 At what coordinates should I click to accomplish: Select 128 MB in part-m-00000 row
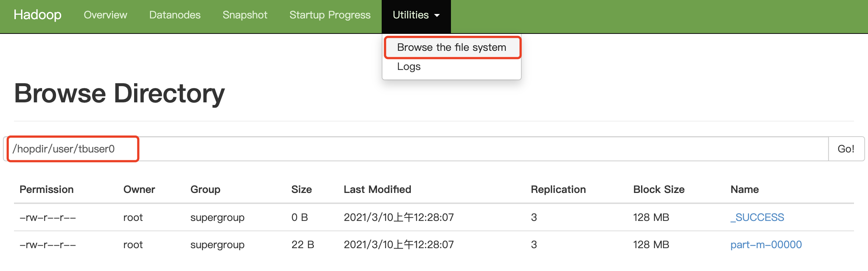coord(651,244)
